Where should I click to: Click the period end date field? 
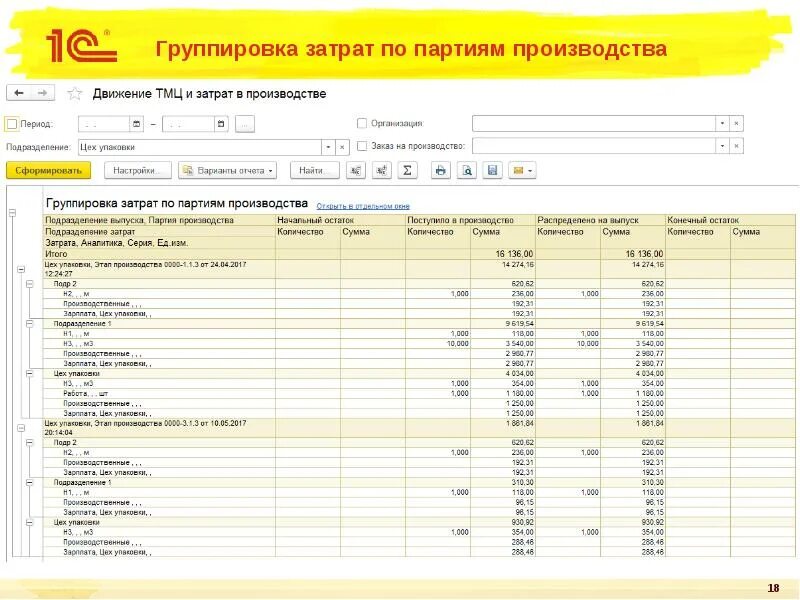tap(188, 123)
